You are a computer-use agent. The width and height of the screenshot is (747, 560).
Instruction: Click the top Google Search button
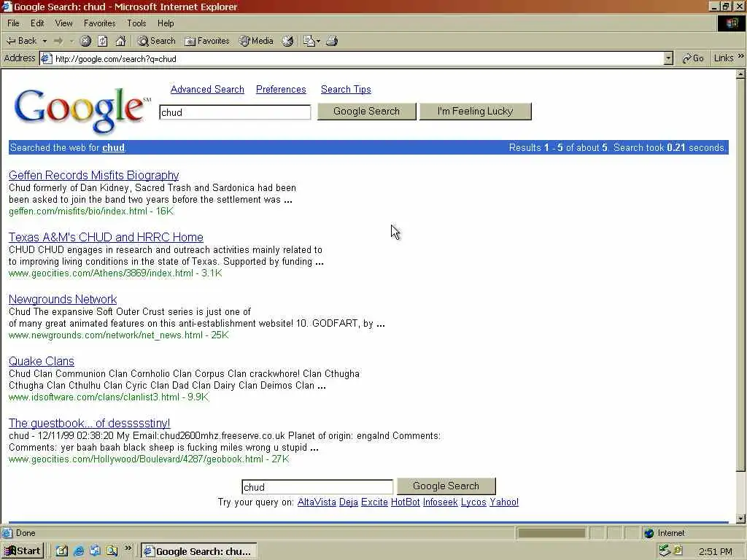[367, 112]
